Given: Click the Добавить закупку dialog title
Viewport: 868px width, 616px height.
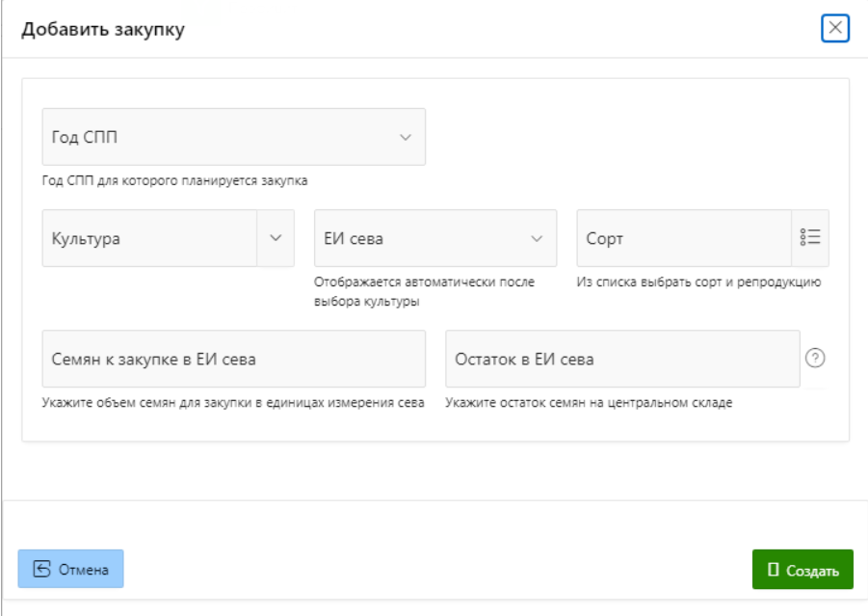Looking at the screenshot, I should (x=103, y=29).
